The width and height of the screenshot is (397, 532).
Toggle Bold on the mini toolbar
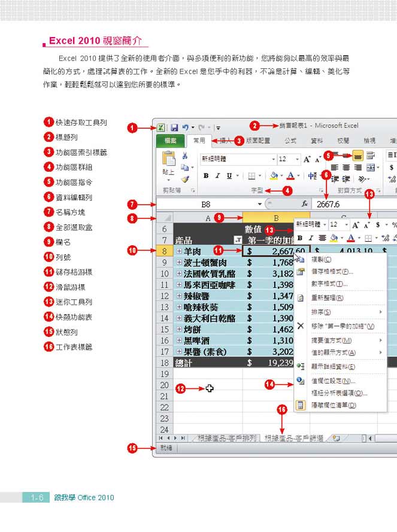click(300, 238)
